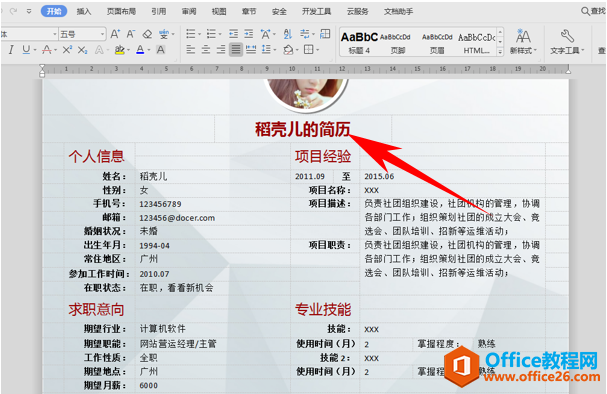Toggle italic formatting

point(11,50)
